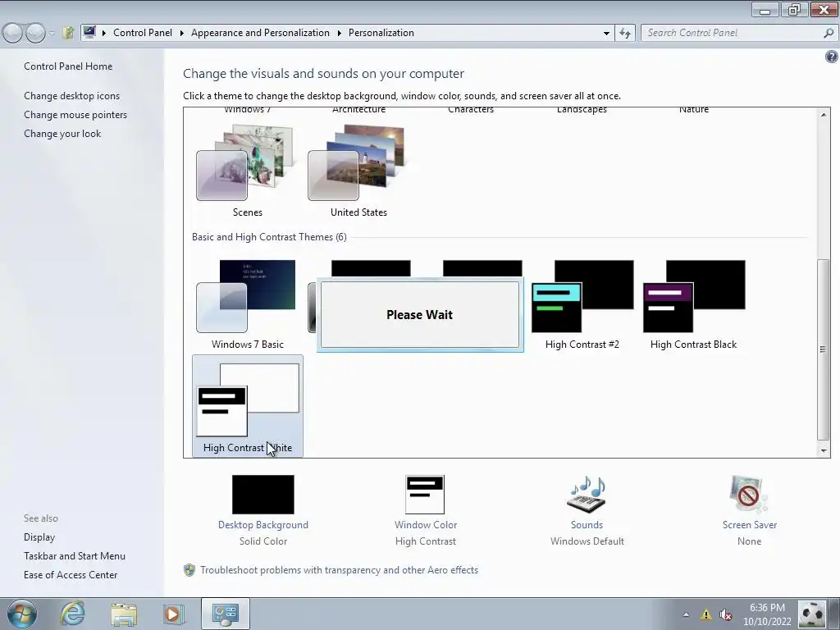This screenshot has height=630, width=840.
Task: Click the muted volume tray icon
Action: (726, 614)
